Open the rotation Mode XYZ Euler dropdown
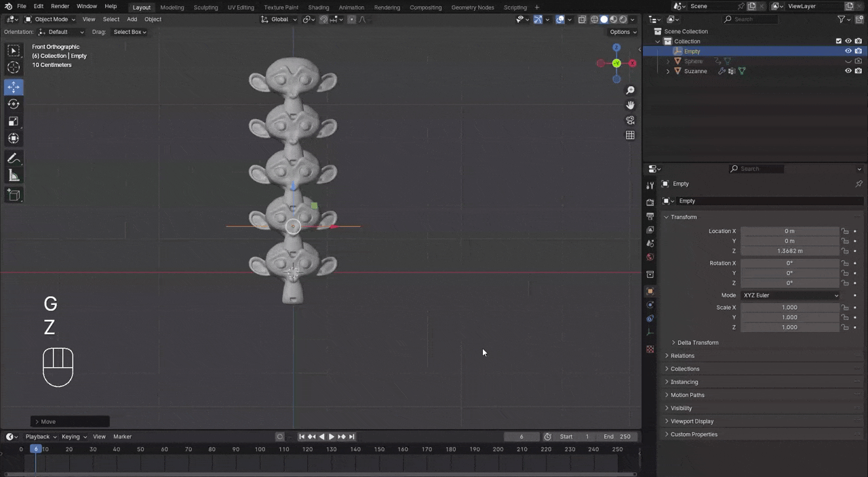Viewport: 868px width, 477px height. tap(790, 295)
